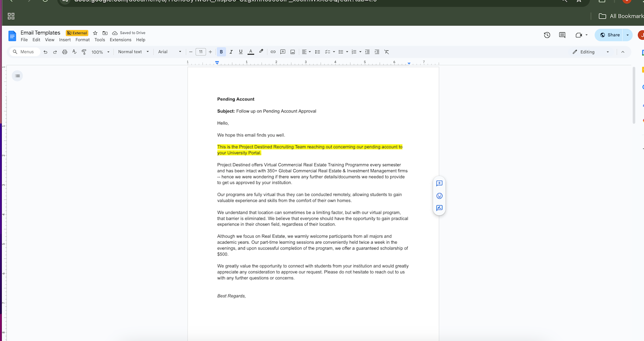The width and height of the screenshot is (644, 341).
Task: Open the Tools menu
Action: click(x=100, y=40)
